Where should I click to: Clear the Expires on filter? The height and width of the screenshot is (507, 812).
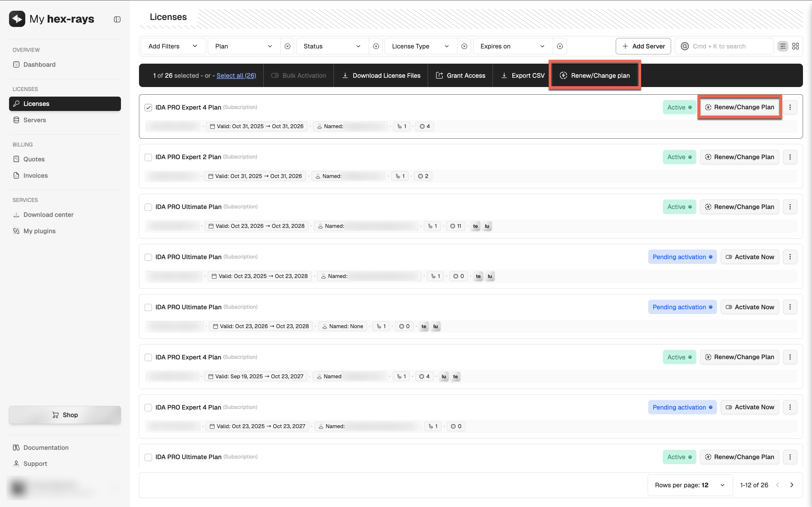pyautogui.click(x=560, y=46)
